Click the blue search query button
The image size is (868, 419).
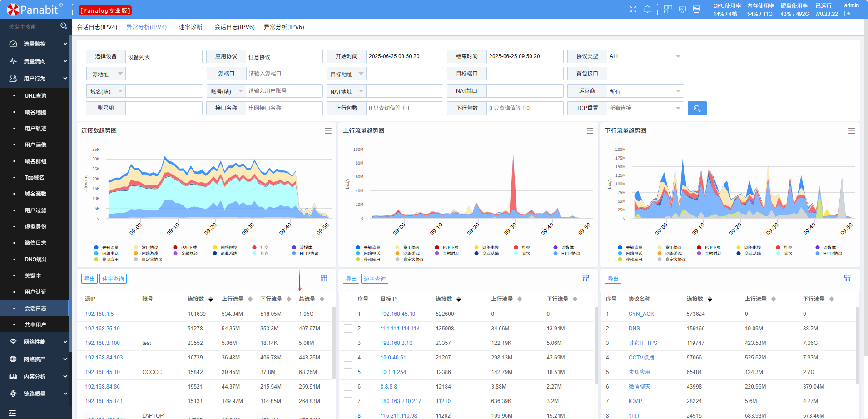click(697, 108)
